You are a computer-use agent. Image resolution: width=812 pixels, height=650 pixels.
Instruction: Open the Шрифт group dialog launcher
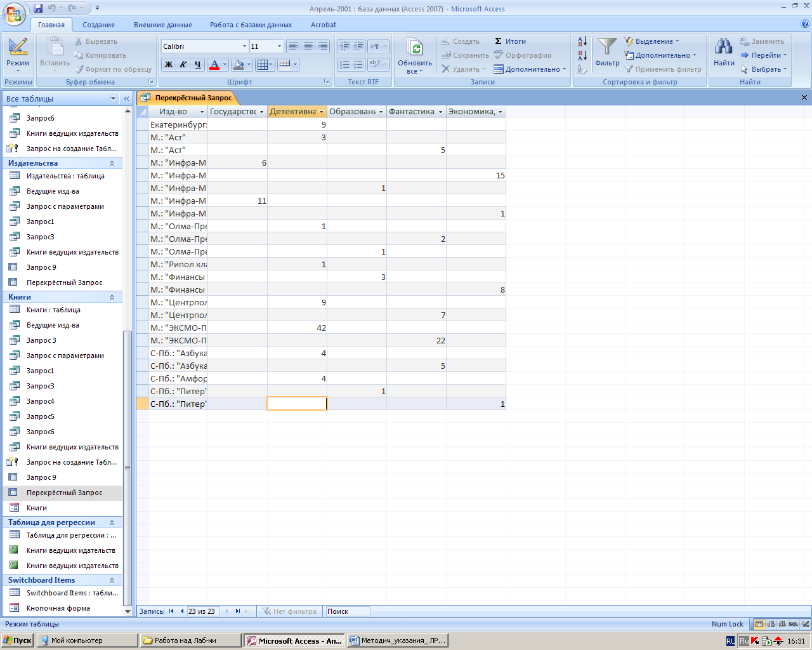327,82
